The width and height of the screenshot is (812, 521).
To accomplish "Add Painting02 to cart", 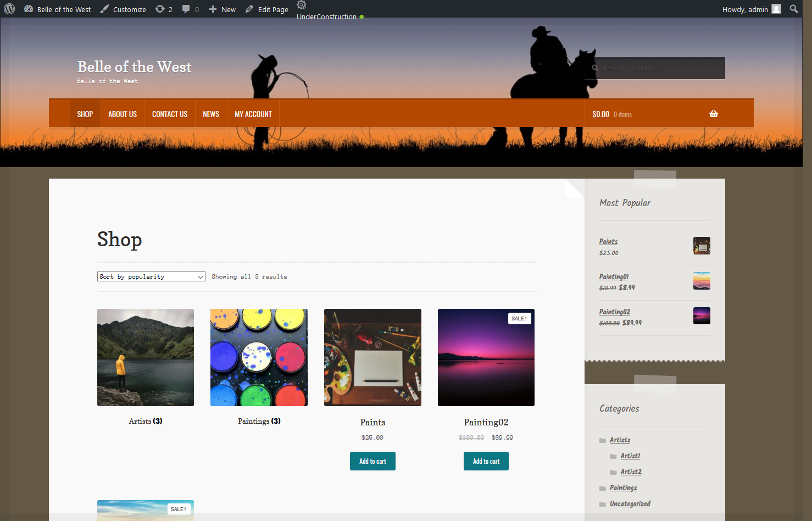I will 486,461.
